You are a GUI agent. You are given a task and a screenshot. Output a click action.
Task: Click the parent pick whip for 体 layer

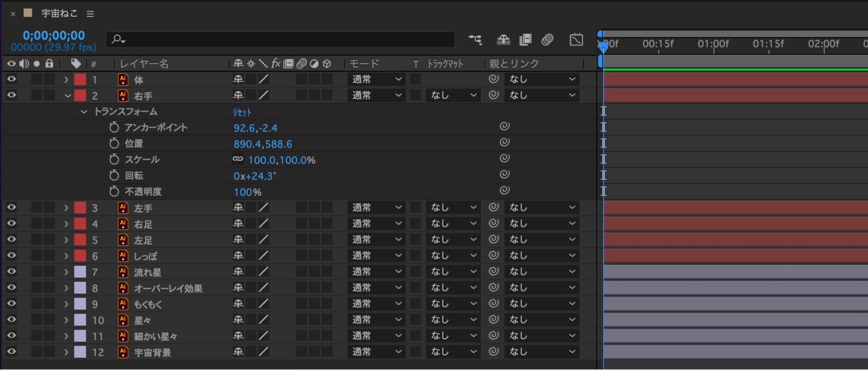click(x=494, y=79)
